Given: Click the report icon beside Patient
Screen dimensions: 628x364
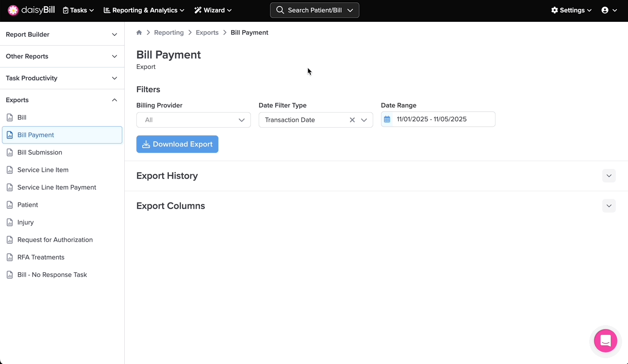Looking at the screenshot, I should pos(10,205).
